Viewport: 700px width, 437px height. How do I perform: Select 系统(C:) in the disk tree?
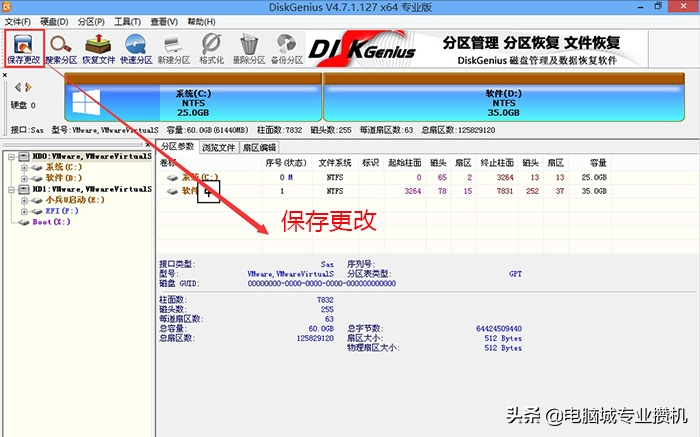tap(64, 167)
